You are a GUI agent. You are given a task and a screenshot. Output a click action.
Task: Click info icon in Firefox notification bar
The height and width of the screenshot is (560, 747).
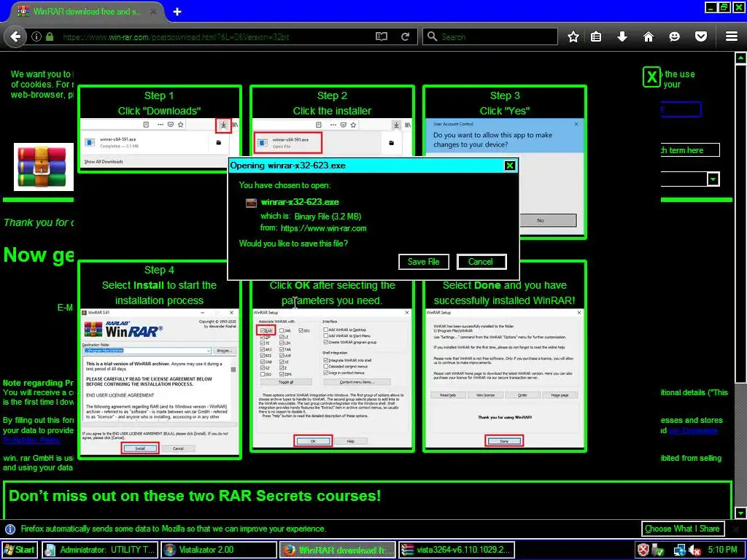pos(10,529)
